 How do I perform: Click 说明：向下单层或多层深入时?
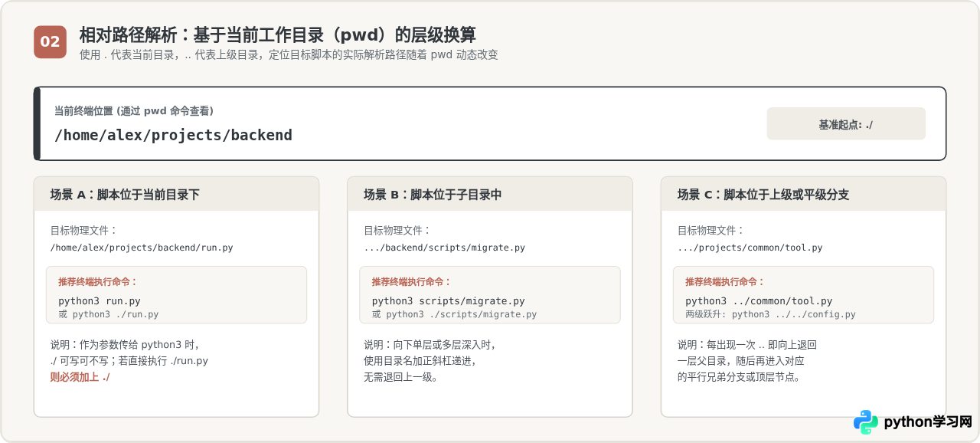tap(430, 345)
